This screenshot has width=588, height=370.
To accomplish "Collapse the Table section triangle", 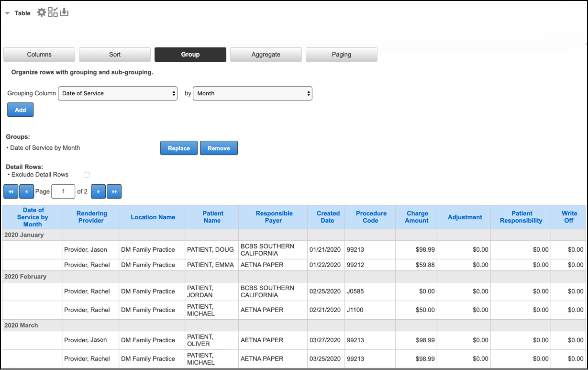I will (x=7, y=13).
